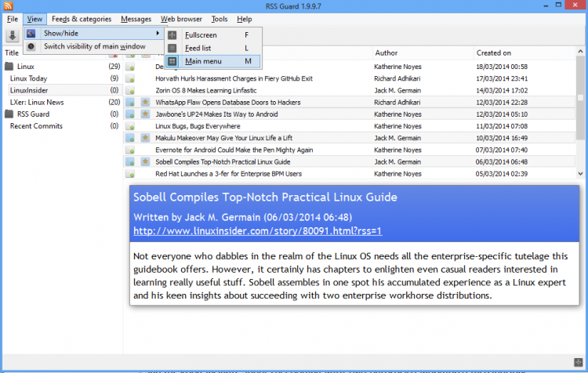Click the Feed list menu item icon

[x=172, y=48]
